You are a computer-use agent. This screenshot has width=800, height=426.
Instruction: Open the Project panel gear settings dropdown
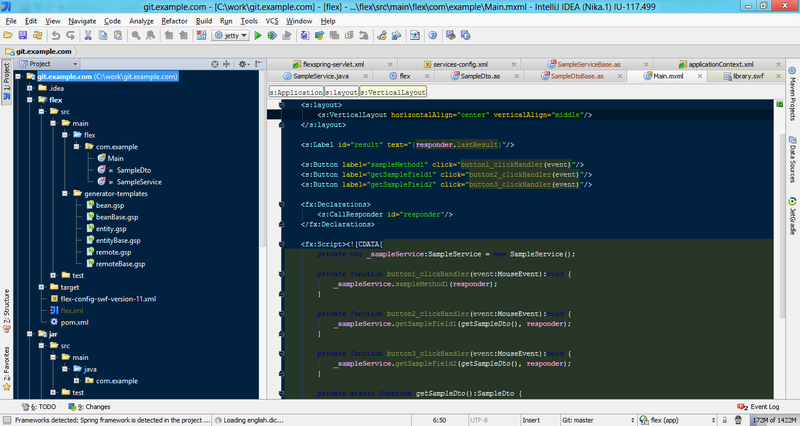pos(243,64)
